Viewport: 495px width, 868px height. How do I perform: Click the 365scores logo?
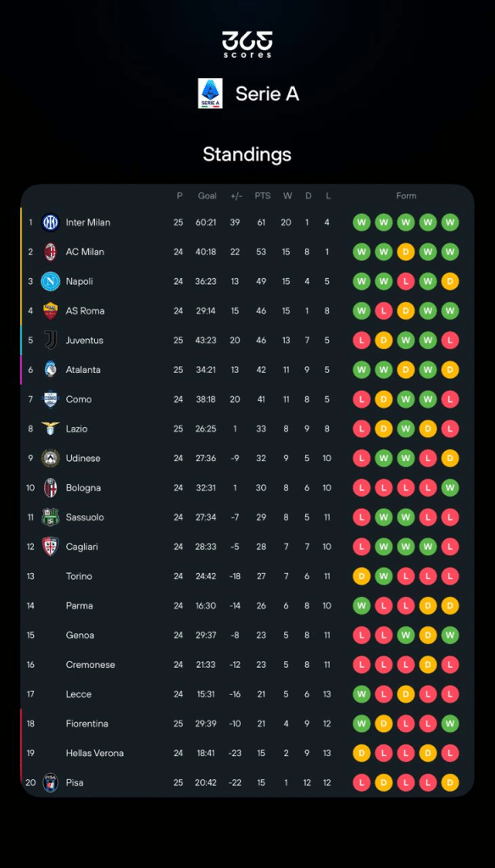click(247, 42)
